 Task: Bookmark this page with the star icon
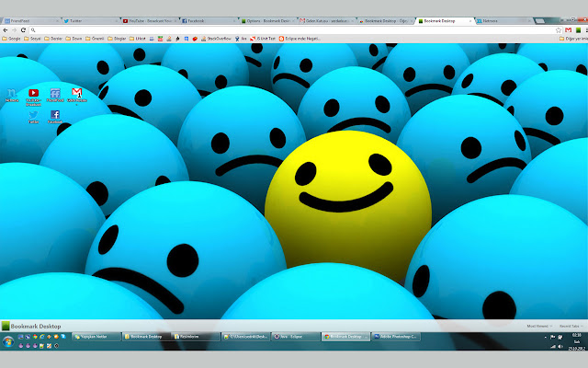click(x=559, y=30)
